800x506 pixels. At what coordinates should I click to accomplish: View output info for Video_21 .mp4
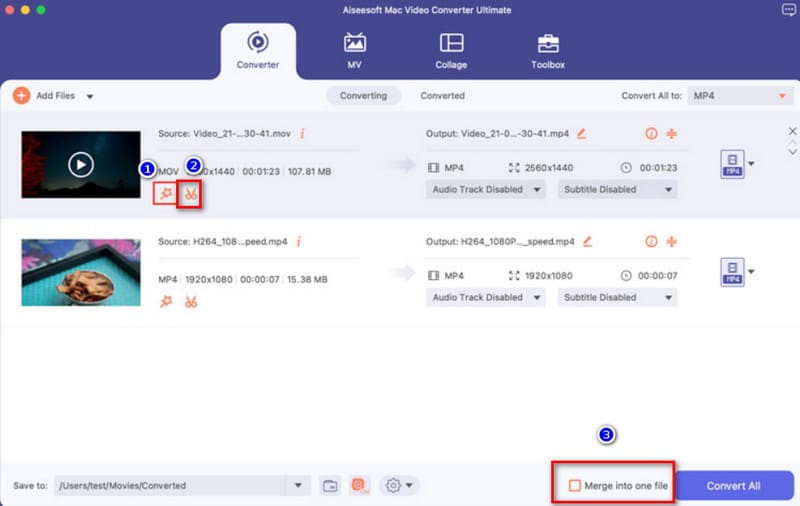[651, 134]
